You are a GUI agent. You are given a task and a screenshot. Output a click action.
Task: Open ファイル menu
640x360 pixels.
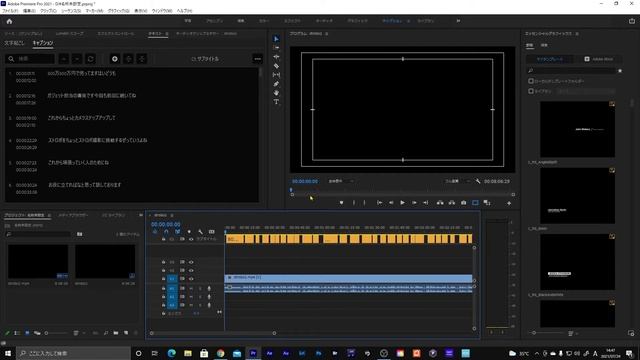coord(10,11)
